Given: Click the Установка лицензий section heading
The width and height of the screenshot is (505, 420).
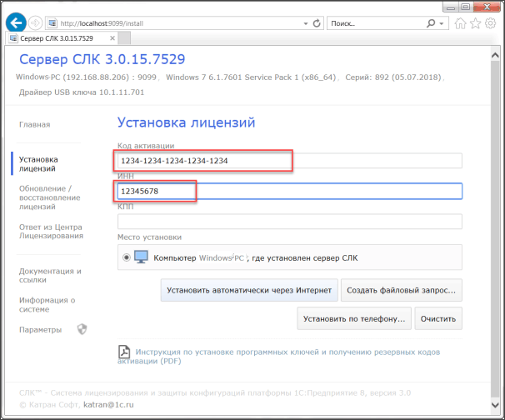Looking at the screenshot, I should pos(186,122).
